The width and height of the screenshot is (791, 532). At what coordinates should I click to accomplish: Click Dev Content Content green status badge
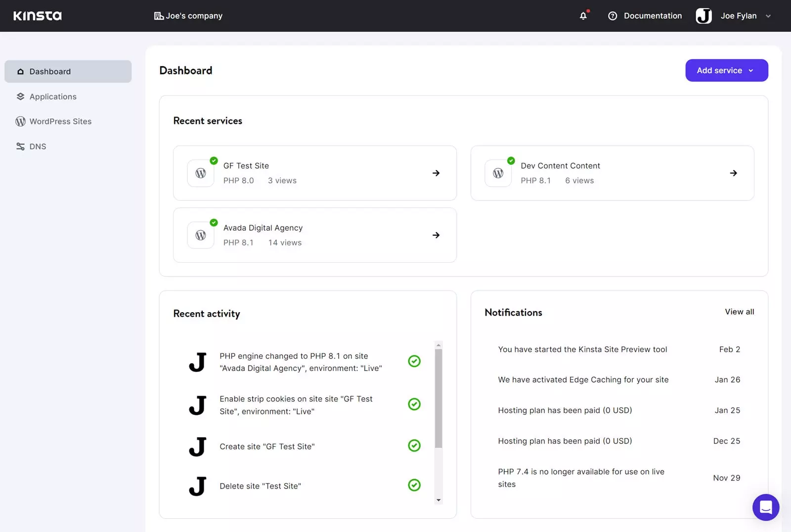click(x=511, y=161)
